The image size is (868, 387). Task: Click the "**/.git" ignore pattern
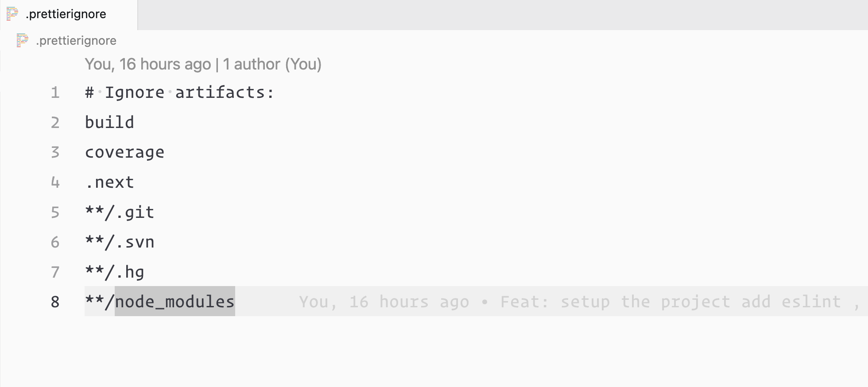click(x=120, y=213)
